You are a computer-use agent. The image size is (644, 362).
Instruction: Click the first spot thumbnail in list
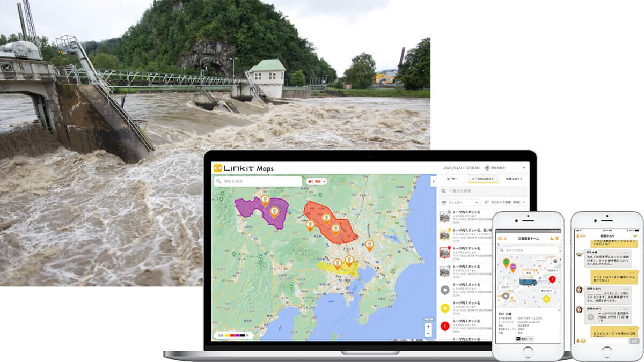[x=445, y=216]
